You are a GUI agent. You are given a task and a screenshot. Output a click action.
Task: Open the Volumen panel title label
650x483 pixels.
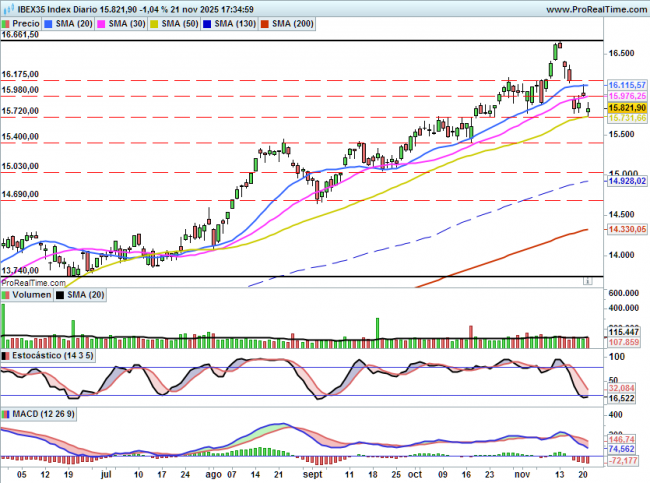[x=31, y=295]
